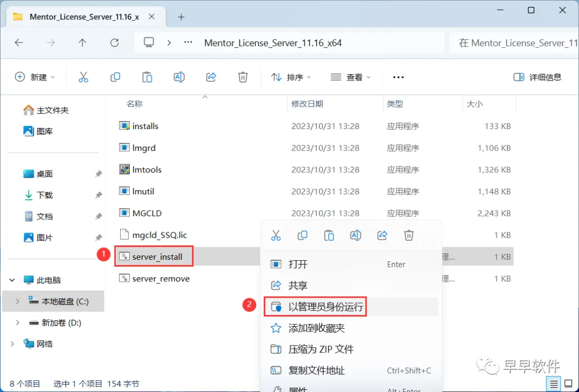Click the Share icon in the context menu

click(x=382, y=235)
